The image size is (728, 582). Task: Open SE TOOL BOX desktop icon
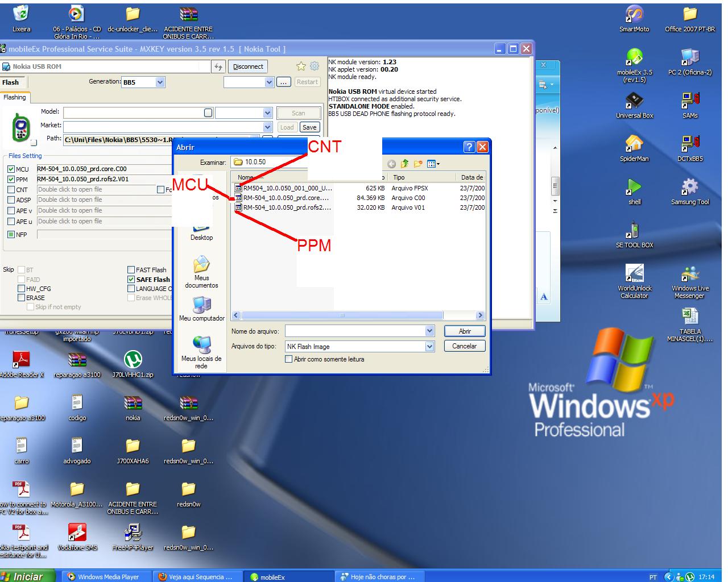tap(634, 235)
